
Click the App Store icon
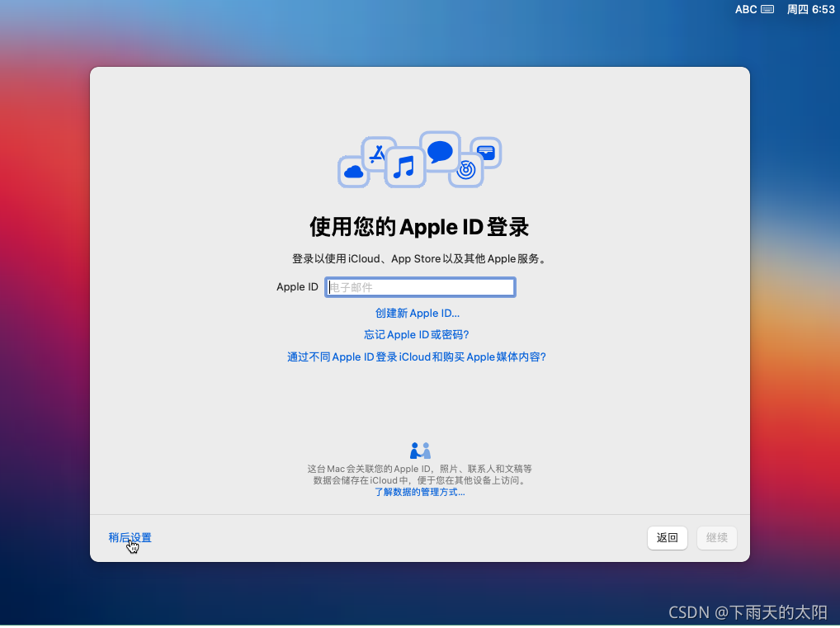377,153
